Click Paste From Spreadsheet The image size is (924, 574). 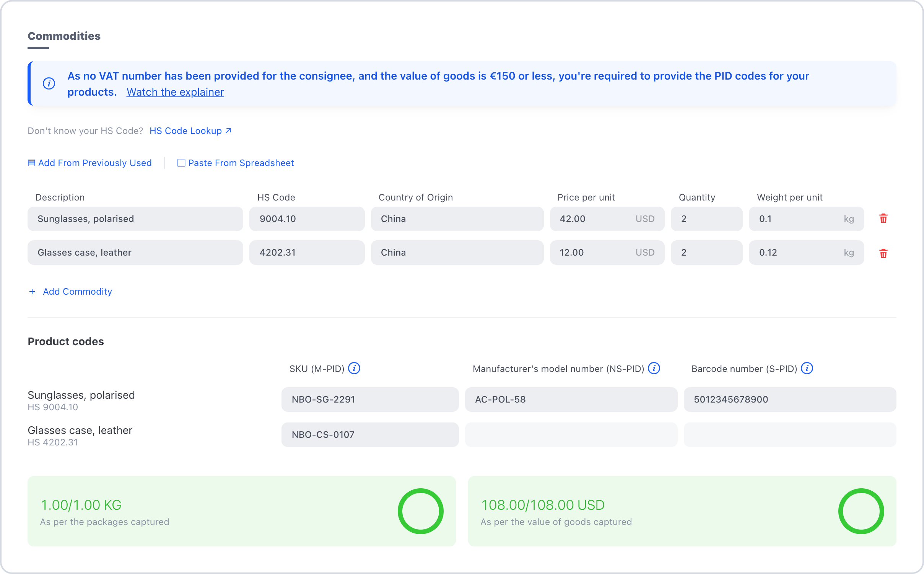[241, 163]
